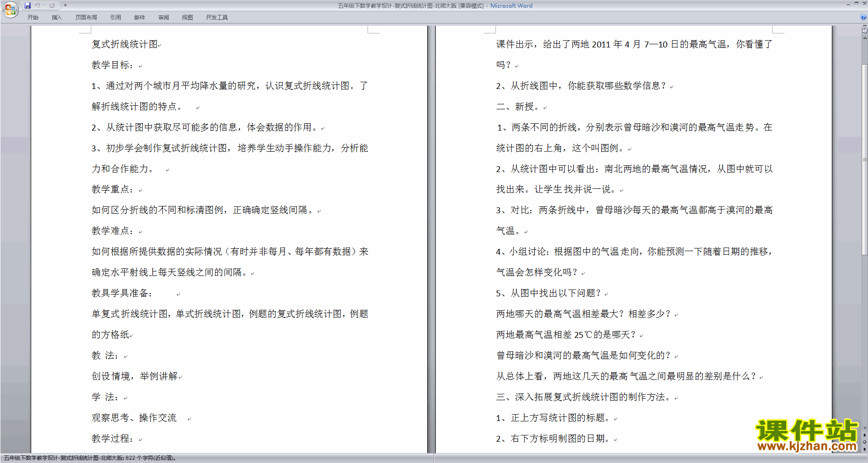868x463 pixels.
Task: Click the line 二、新授。
Action: [x=518, y=107]
